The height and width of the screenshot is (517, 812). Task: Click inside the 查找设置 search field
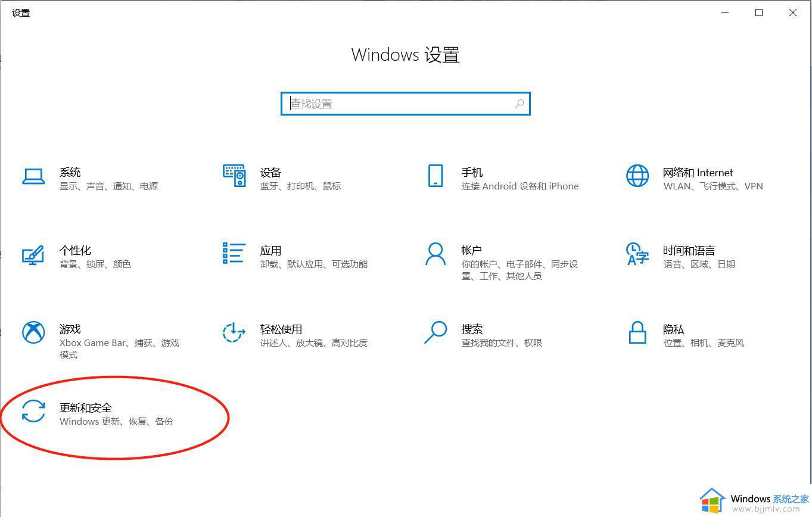(405, 104)
